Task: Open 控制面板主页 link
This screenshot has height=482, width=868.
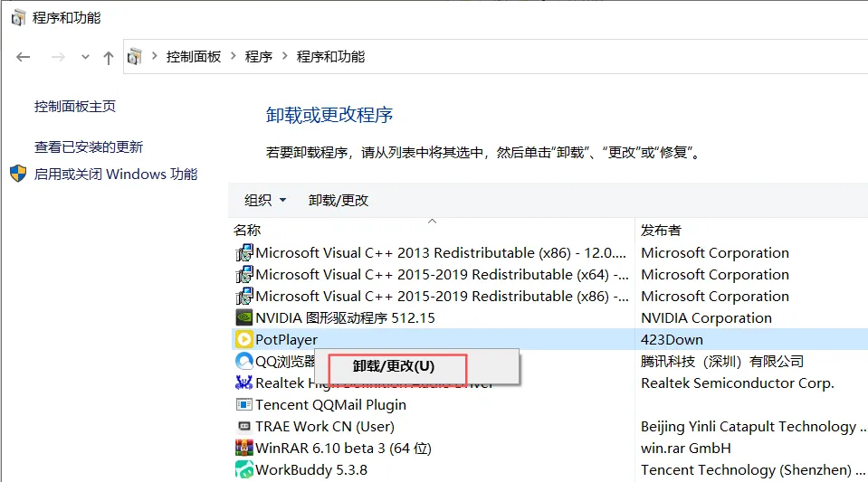Action: pyautogui.click(x=75, y=106)
